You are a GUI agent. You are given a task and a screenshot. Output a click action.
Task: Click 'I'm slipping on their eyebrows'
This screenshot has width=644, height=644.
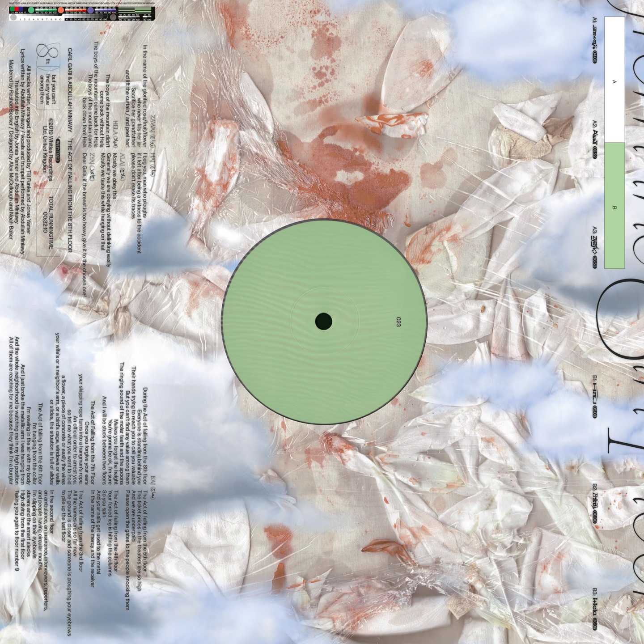[34, 524]
